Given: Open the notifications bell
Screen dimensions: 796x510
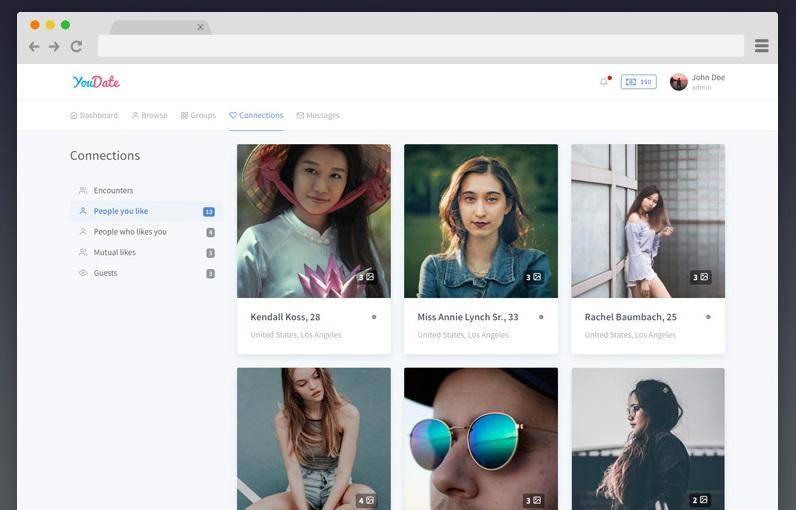Looking at the screenshot, I should pos(604,82).
